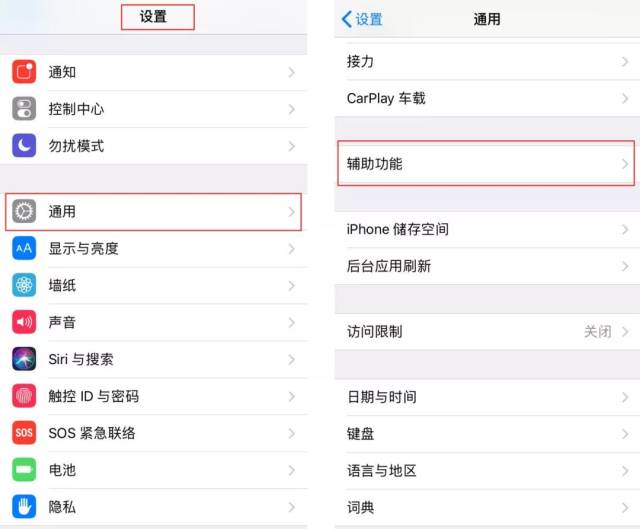This screenshot has width=640, height=529.
Task: Tap the purple Do Not Disturb moon icon
Action: (24, 146)
